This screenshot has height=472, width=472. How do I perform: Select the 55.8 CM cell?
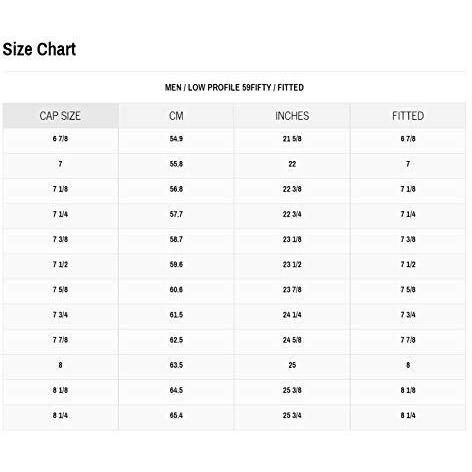click(176, 164)
